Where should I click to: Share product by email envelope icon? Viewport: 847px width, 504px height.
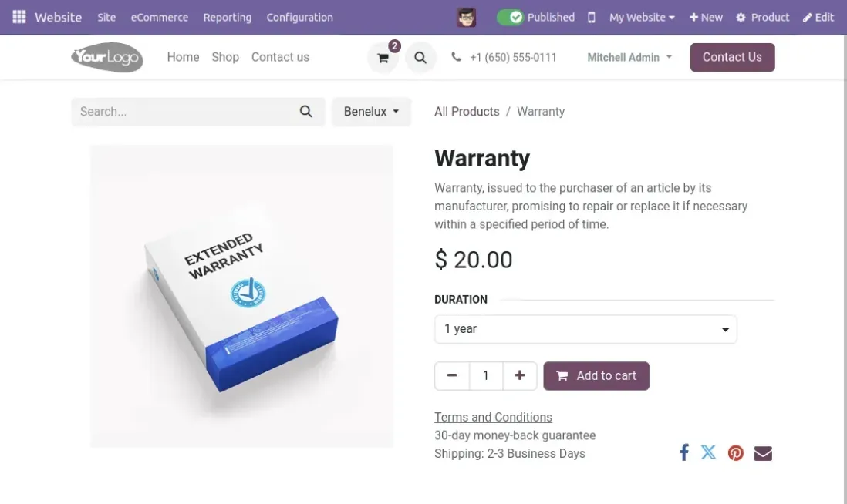point(763,453)
